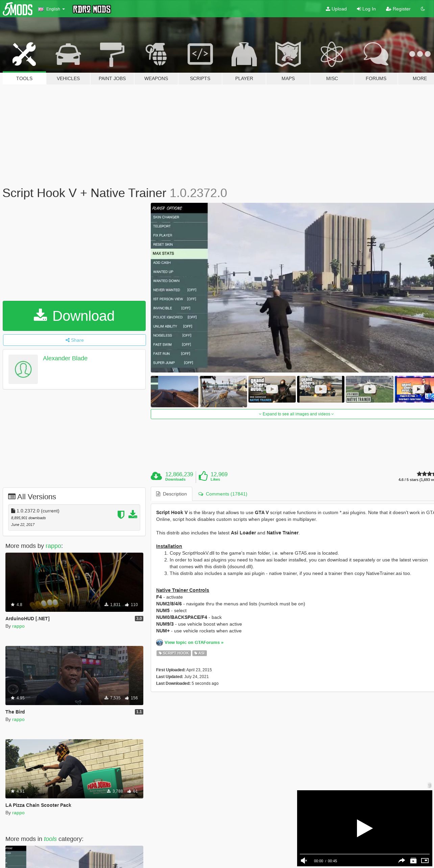Click the '12,866,239' downloads count
The width and height of the screenshot is (434, 868).
(179, 474)
